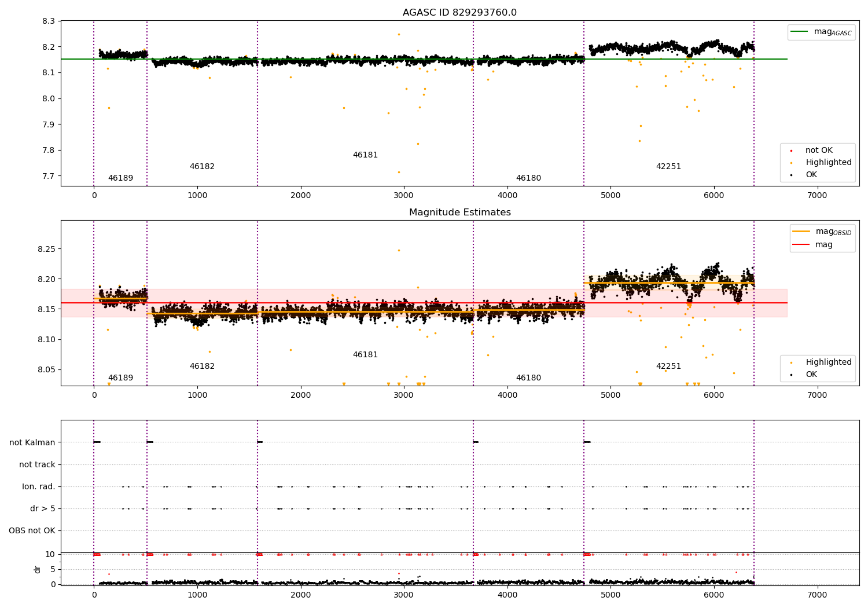Screen dimensions: 868x608
Task: Click OBSID label 46189 in top plot
Action: coord(120,178)
